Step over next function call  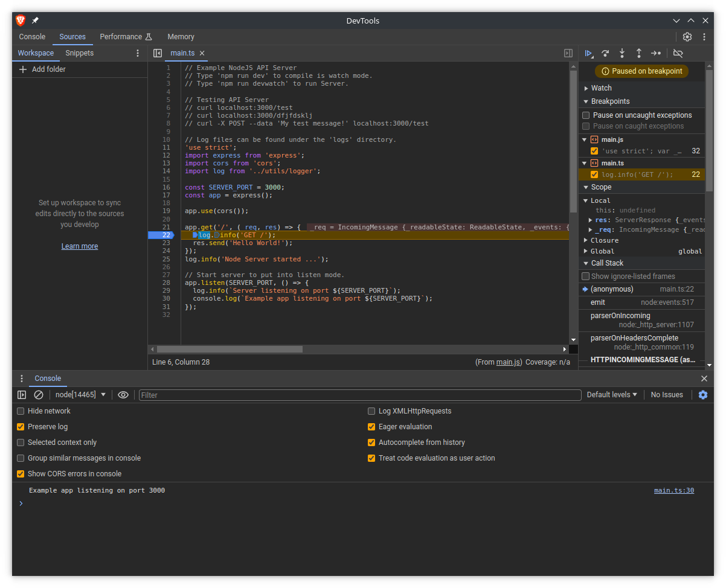point(605,53)
